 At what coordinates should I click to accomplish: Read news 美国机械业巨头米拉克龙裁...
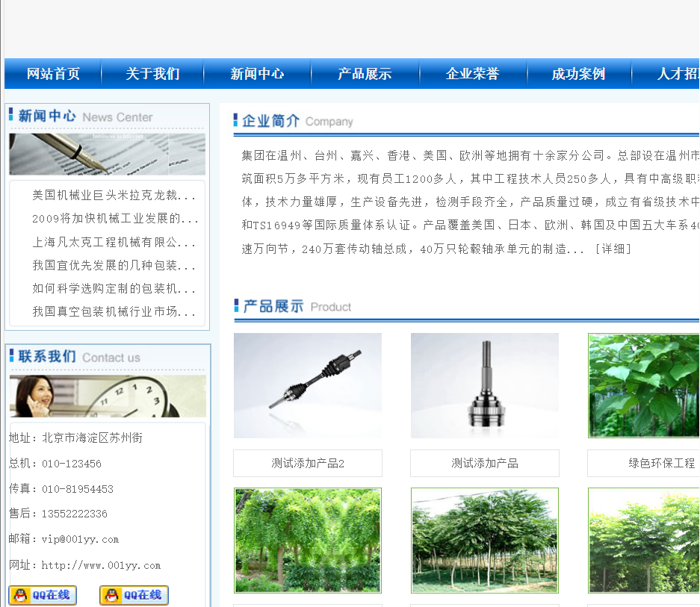pos(114,196)
